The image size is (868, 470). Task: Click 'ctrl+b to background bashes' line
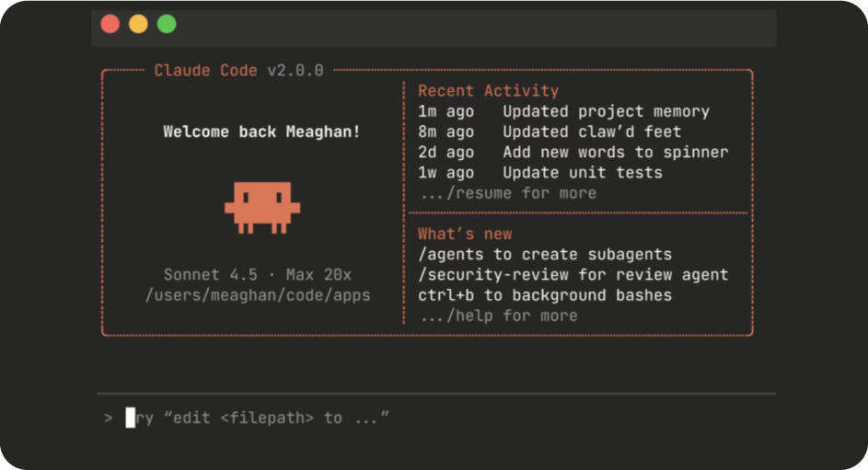point(545,295)
